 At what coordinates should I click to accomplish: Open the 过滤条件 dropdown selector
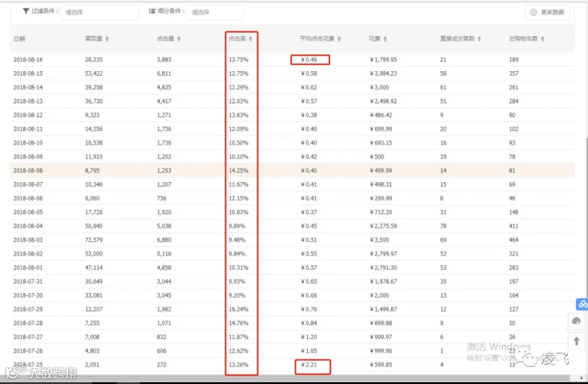point(99,12)
